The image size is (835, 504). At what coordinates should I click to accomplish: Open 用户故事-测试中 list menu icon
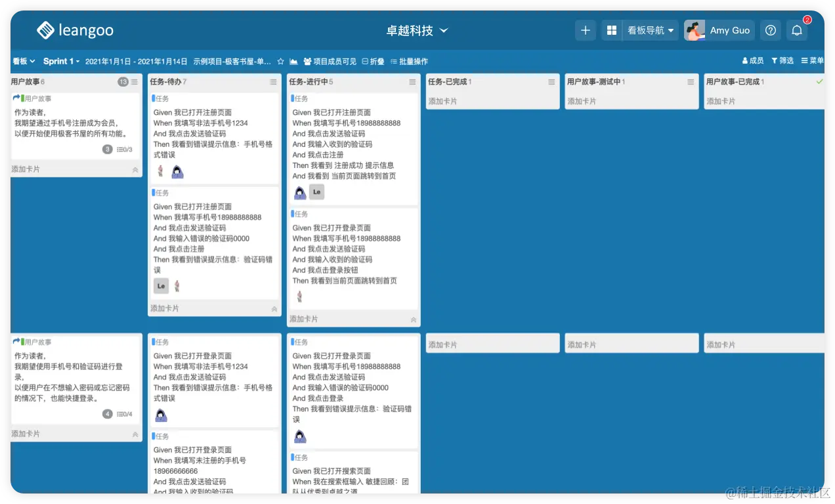pyautogui.click(x=691, y=82)
